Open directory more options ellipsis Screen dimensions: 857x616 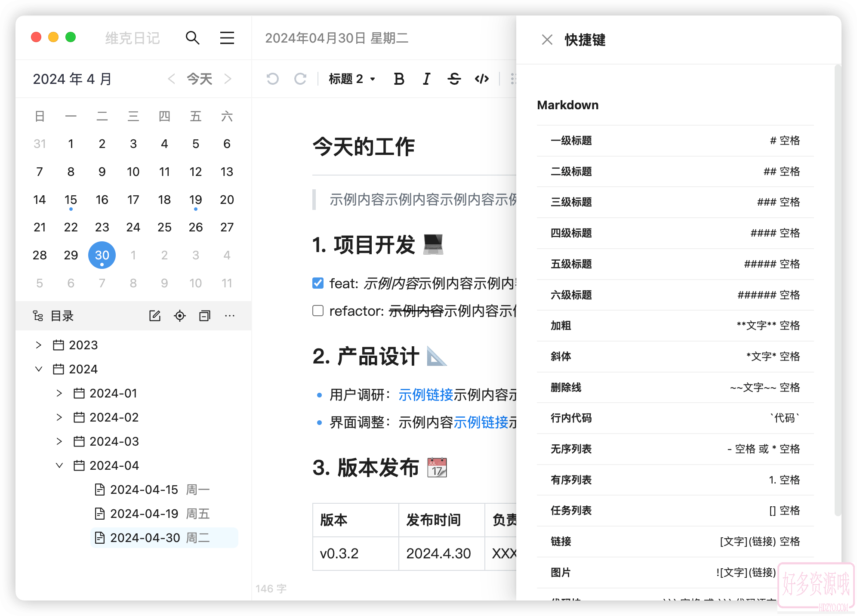[230, 316]
